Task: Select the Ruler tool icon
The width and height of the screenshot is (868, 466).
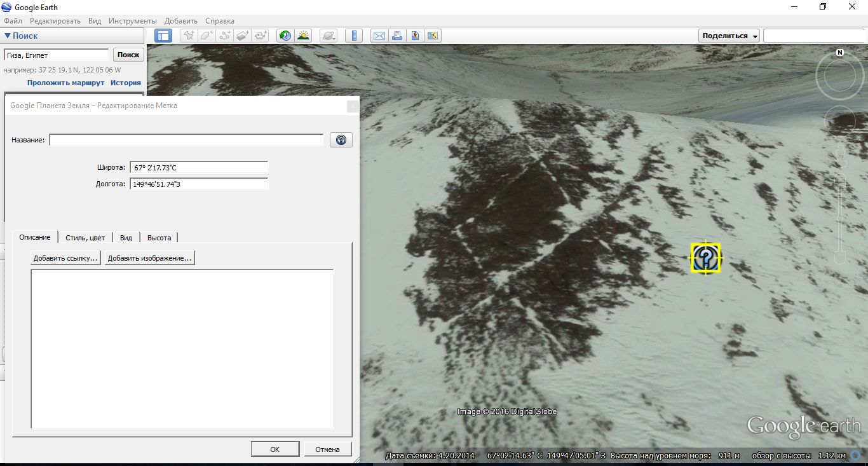Action: (355, 36)
